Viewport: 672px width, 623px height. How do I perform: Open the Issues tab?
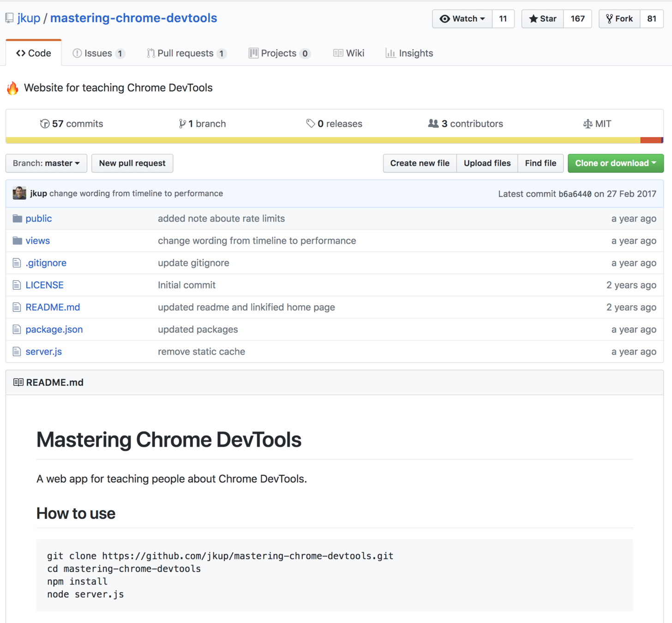(99, 53)
